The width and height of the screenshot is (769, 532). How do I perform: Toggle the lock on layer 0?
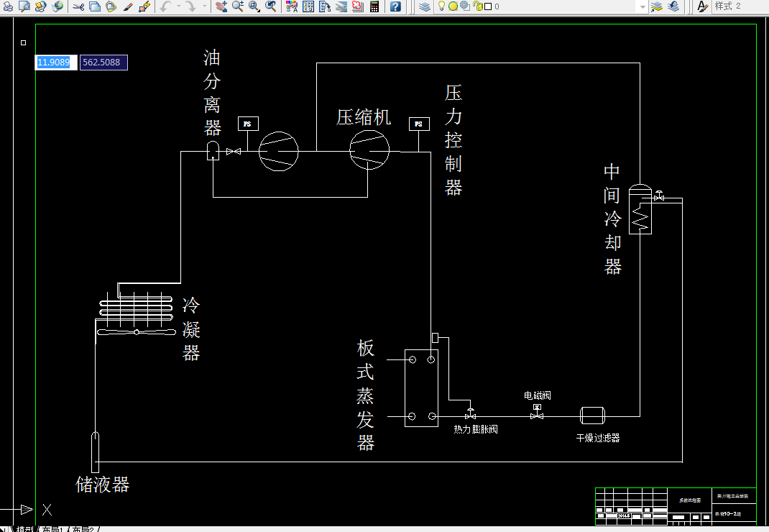click(478, 6)
